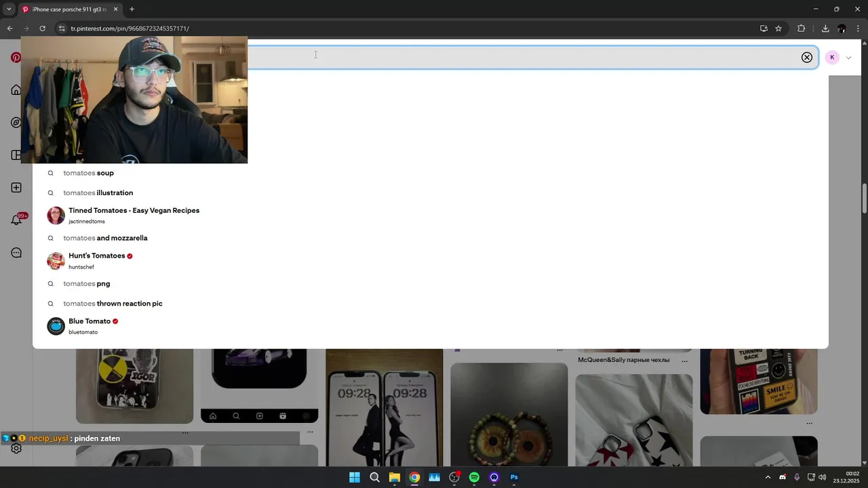Select suggestion 'tomatoes thrown reaction pic'

point(113,303)
